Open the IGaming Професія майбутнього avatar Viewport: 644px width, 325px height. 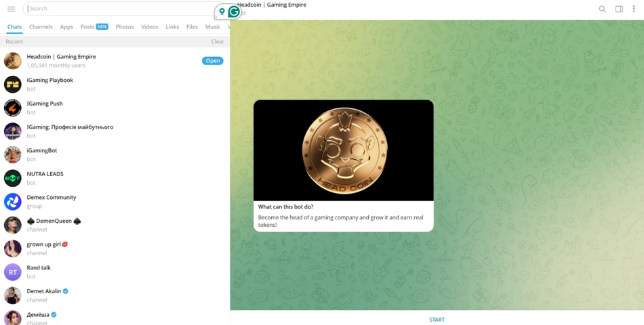[x=13, y=131]
